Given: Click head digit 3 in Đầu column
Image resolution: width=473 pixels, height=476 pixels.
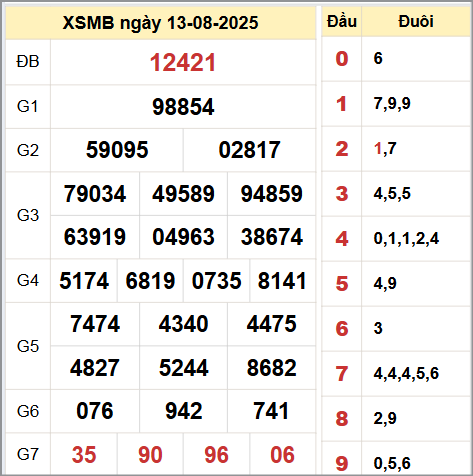Looking at the screenshot, I should click(x=342, y=194).
